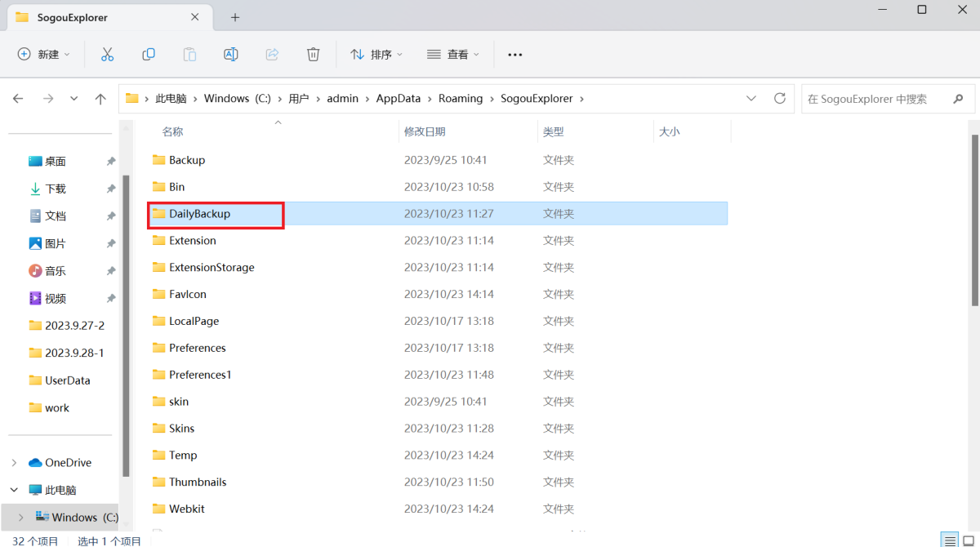The width and height of the screenshot is (980, 547).
Task: Click the Cut scissors icon
Action: click(107, 55)
